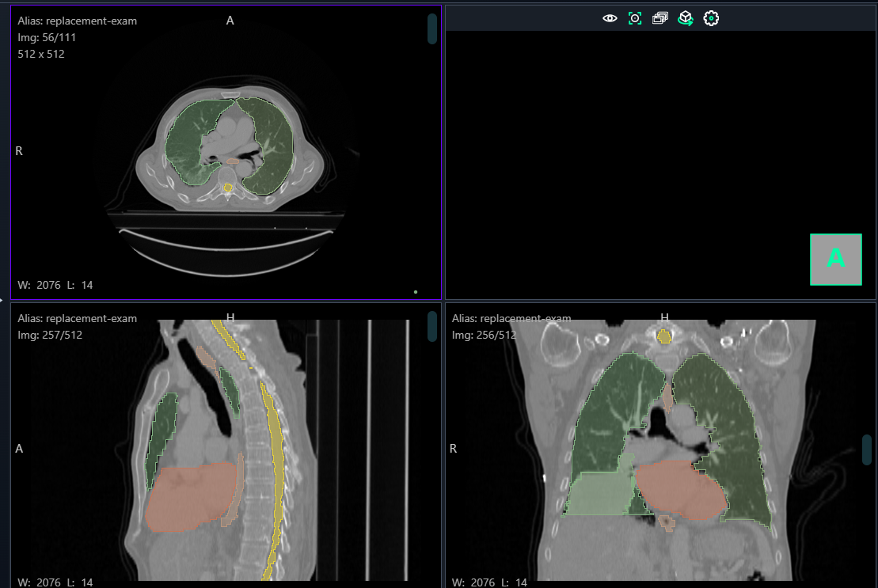The height and width of the screenshot is (588, 878).
Task: Click the 'R' orientation marker in axial view
Action: point(19,151)
